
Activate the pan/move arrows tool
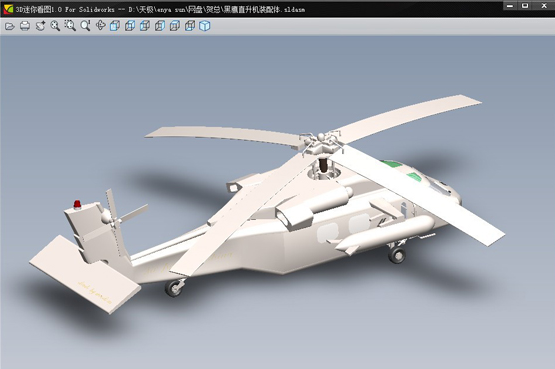(101, 25)
